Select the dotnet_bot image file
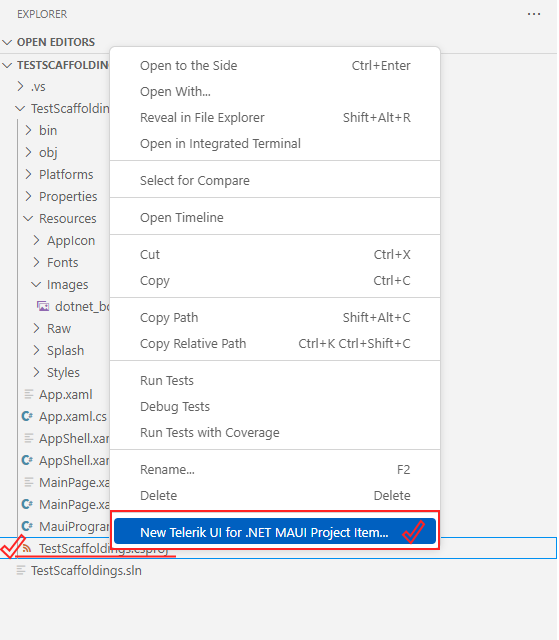This screenshot has width=559, height=640. [82, 306]
